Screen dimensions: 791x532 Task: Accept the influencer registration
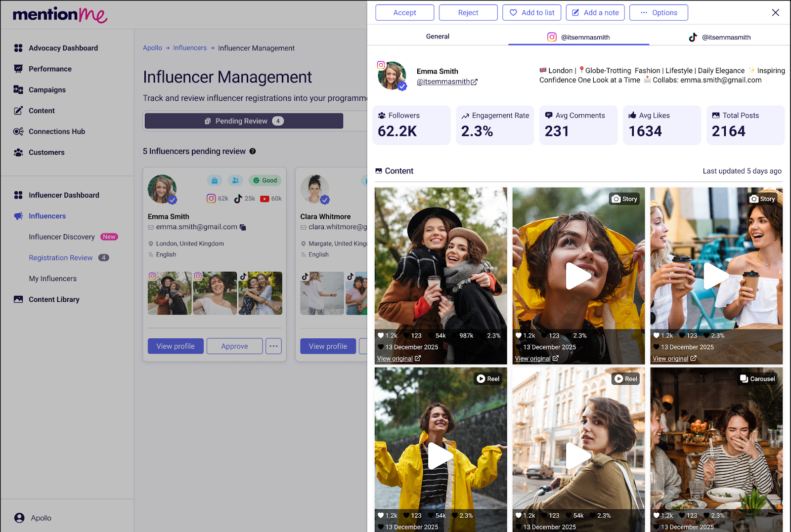404,12
